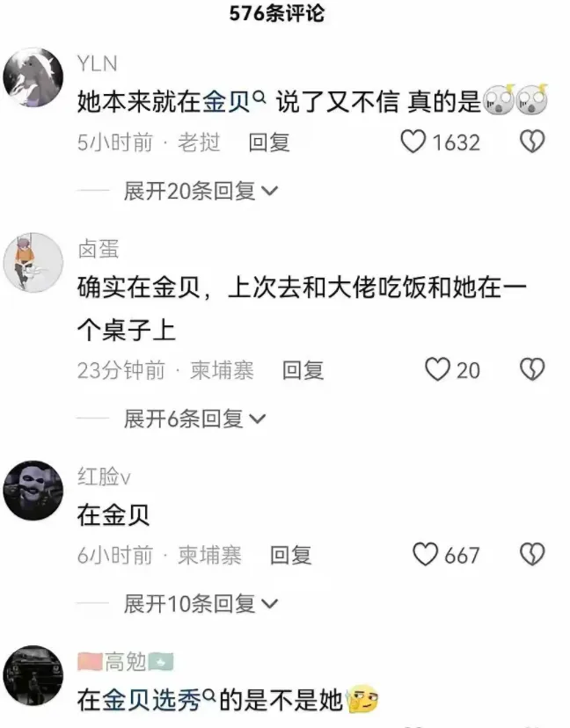Screen dimensions: 570x728
Task: Tap broken heart on 红脸v's comment
Action: click(532, 555)
